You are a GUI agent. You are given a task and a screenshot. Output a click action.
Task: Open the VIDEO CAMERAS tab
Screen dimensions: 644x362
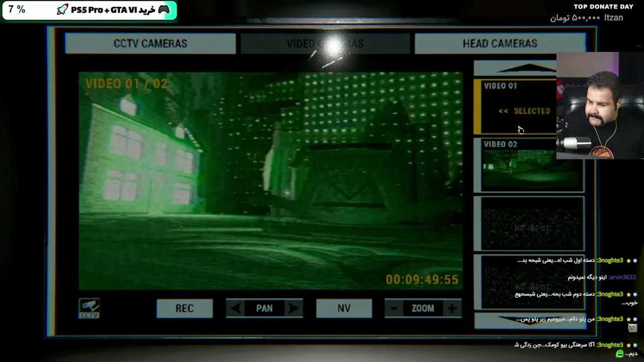click(325, 44)
